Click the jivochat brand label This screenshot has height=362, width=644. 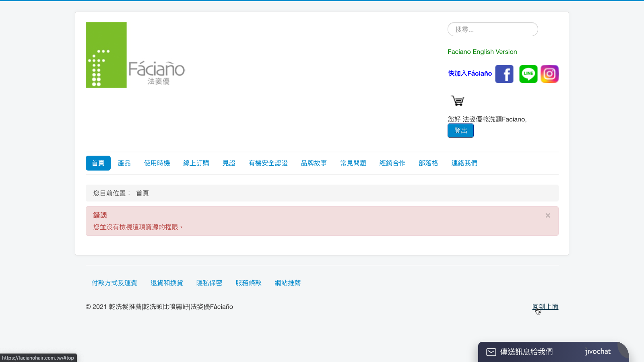(598, 352)
